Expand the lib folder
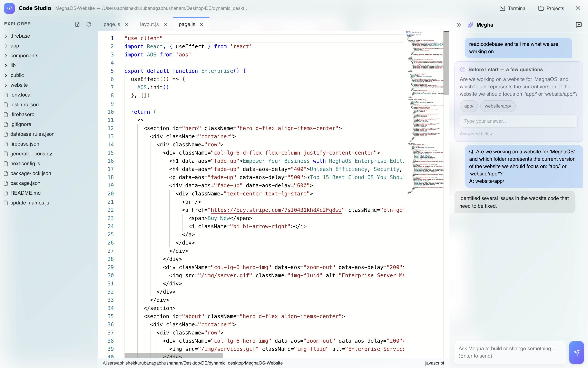This screenshot has height=368, width=588. coord(49,65)
